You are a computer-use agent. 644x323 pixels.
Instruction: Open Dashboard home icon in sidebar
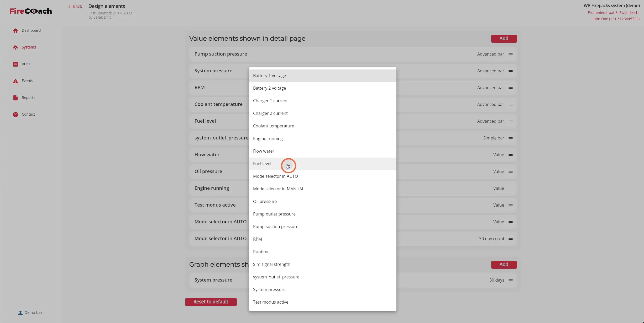15,31
